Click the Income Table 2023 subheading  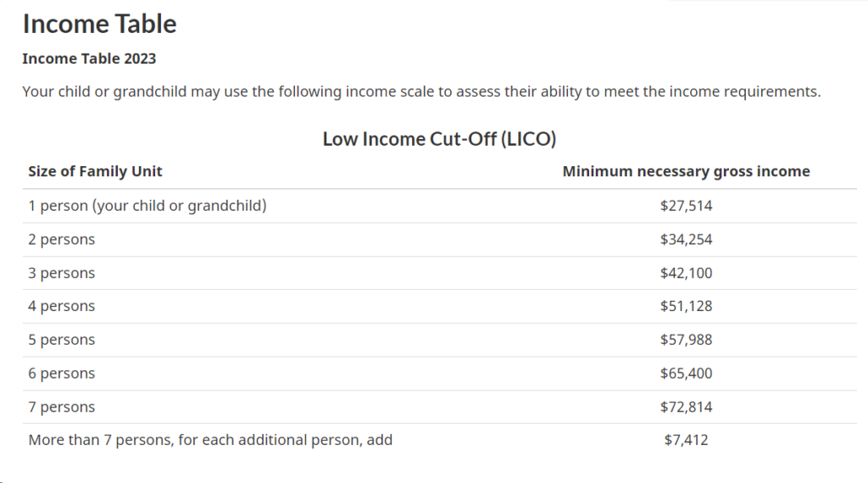89,58
